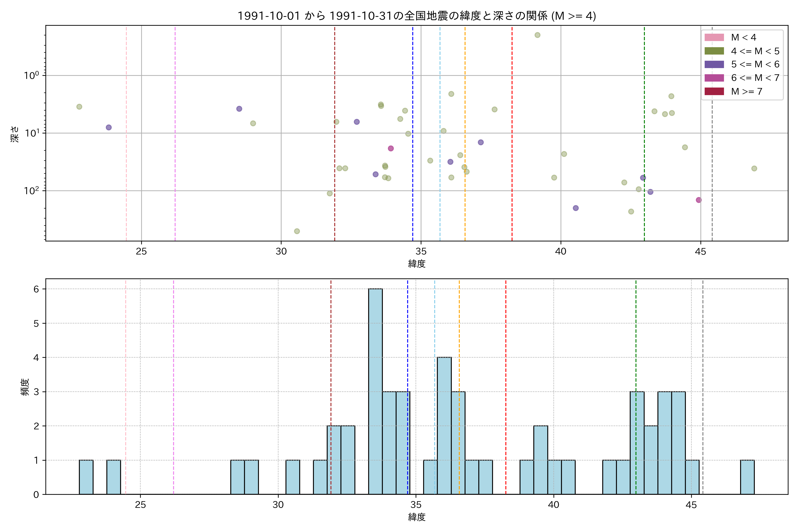Image resolution: width=798 pixels, height=532 pixels.
Task: Click the histogram bar of height 4 near latitude 36
Action: pos(444,425)
